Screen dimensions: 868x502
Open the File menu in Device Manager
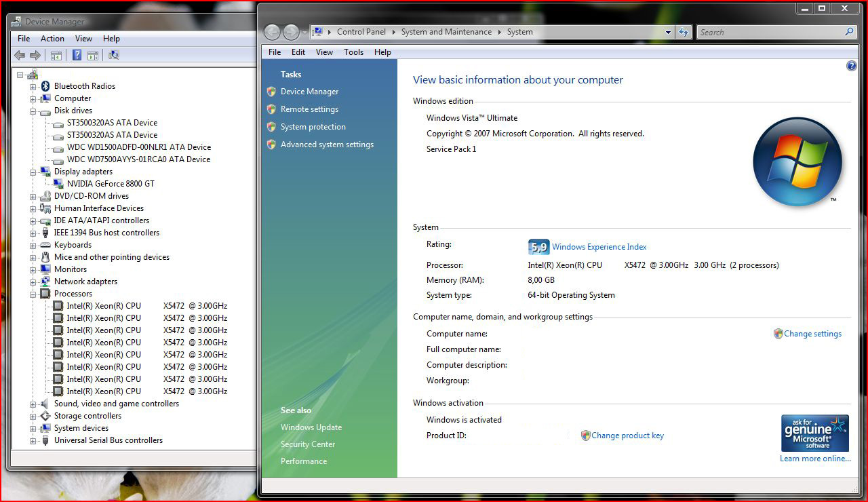click(x=24, y=39)
